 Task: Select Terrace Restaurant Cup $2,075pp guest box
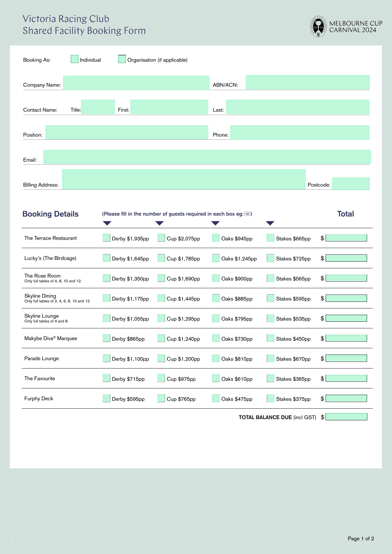coord(161,238)
